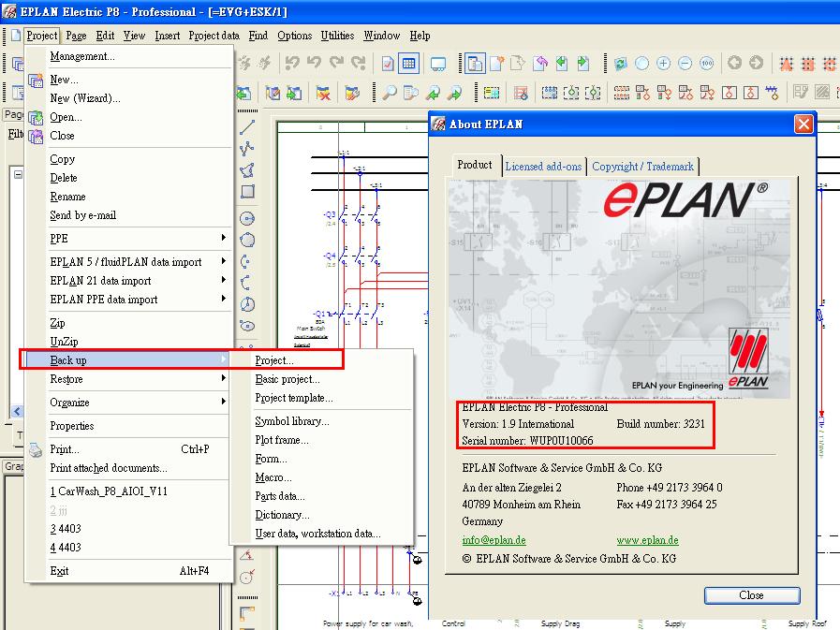This screenshot has height=630, width=840.
Task: Click the Zoom out (minus) toolbar icon
Action: (685, 64)
